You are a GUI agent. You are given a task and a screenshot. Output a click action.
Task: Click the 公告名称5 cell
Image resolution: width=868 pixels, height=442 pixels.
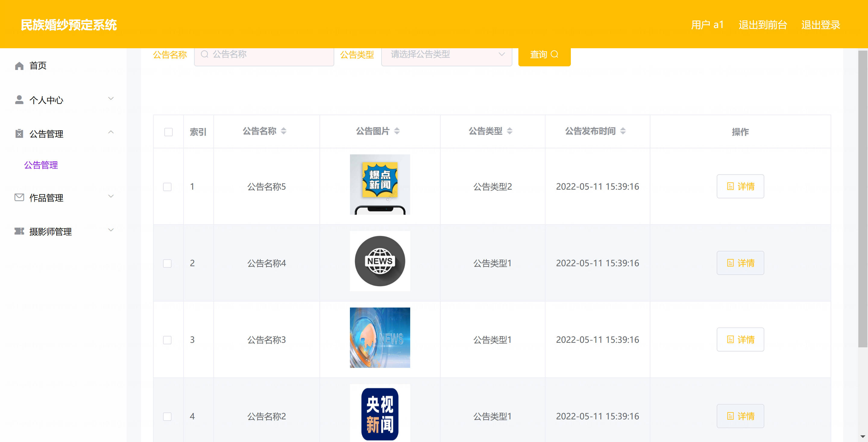(266, 186)
